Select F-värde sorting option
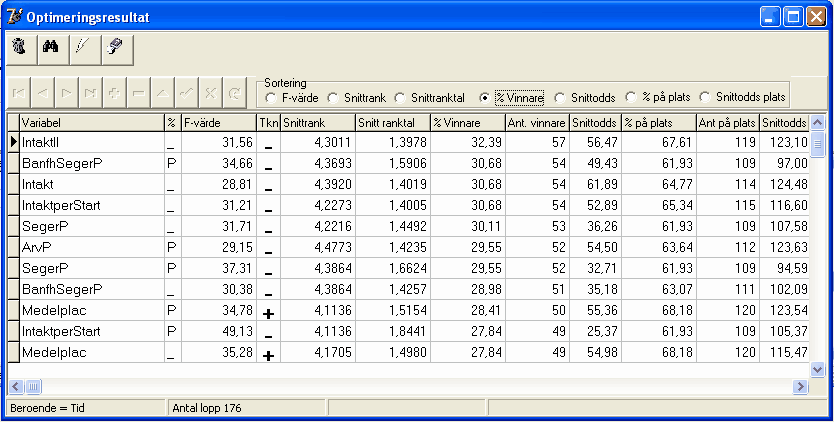 pyautogui.click(x=291, y=98)
